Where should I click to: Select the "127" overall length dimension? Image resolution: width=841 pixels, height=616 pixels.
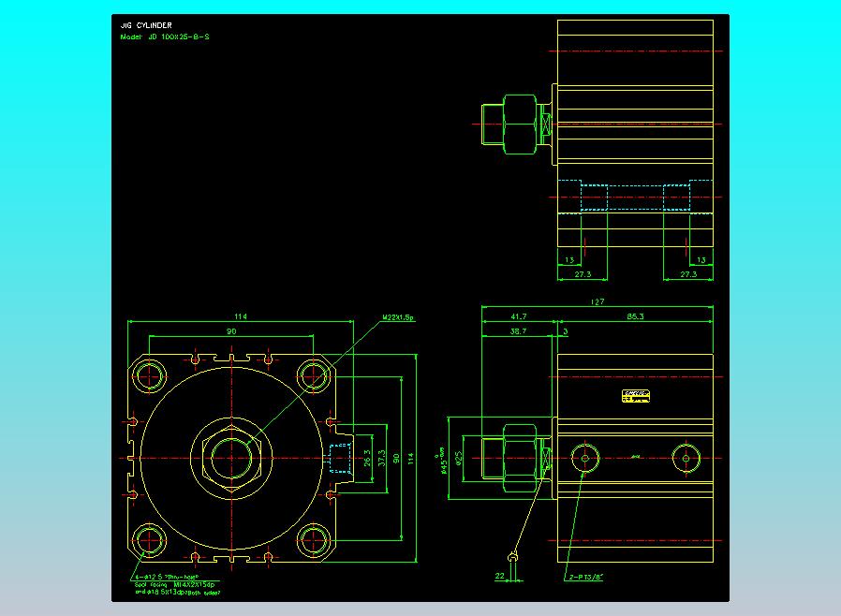(598, 301)
